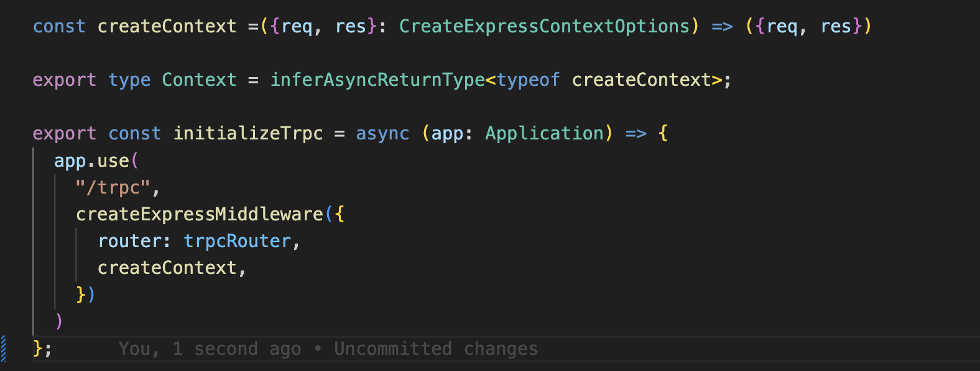This screenshot has height=371, width=980.
Task: Click the CreateExpressContextOptions type annotation
Action: click(x=544, y=26)
